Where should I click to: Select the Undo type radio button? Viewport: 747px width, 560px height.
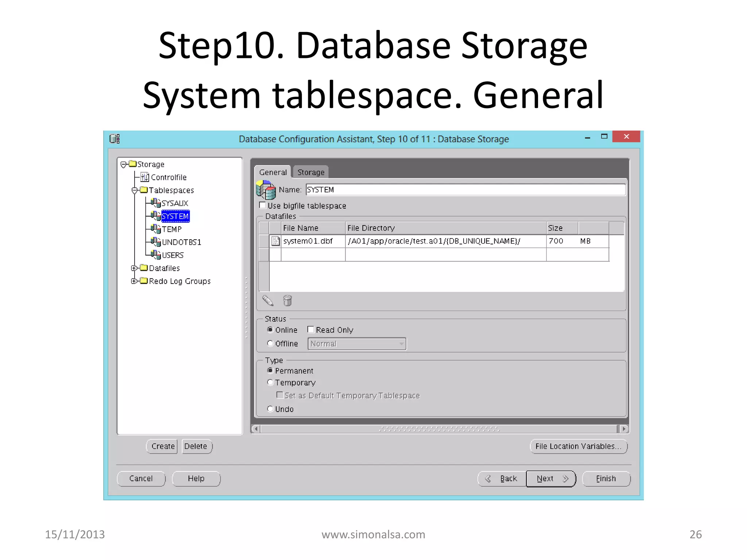(x=270, y=409)
